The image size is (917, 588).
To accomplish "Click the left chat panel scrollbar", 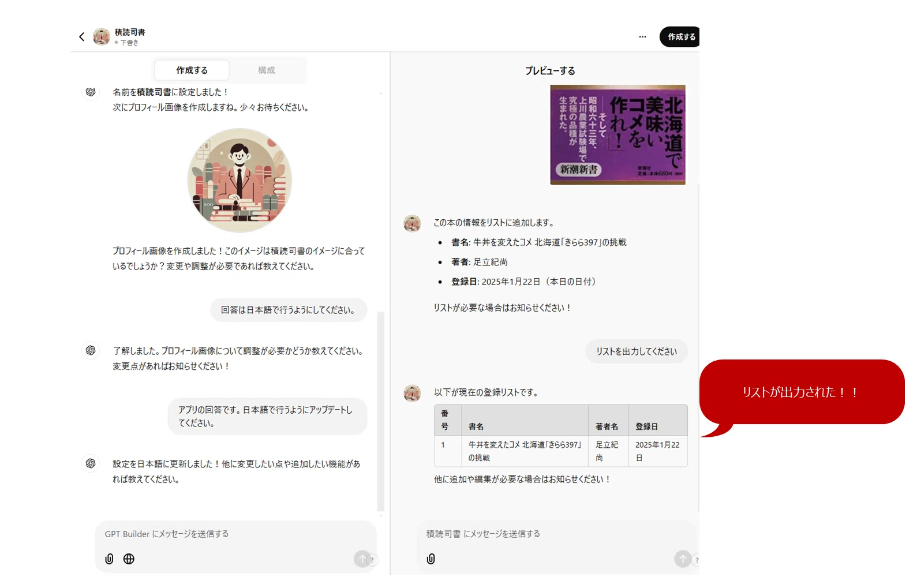I will tap(380, 411).
